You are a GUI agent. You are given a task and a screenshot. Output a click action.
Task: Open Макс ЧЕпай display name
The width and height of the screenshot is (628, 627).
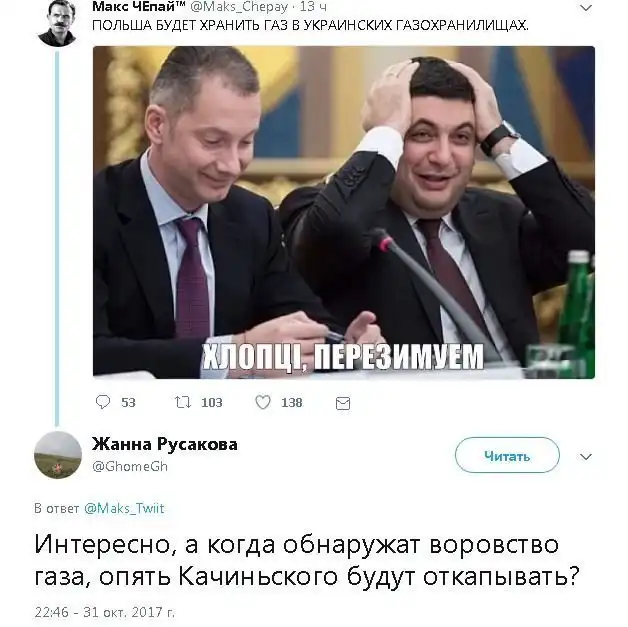click(139, 6)
